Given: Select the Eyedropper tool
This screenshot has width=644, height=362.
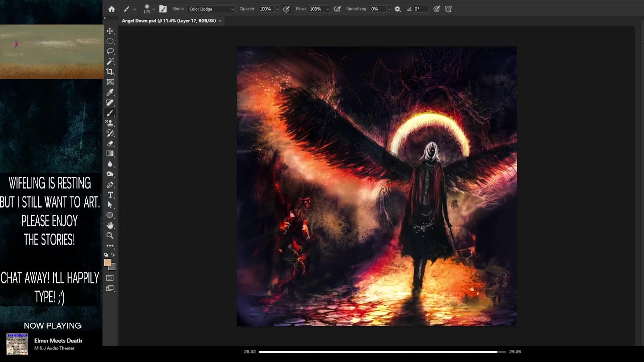Looking at the screenshot, I should click(110, 93).
